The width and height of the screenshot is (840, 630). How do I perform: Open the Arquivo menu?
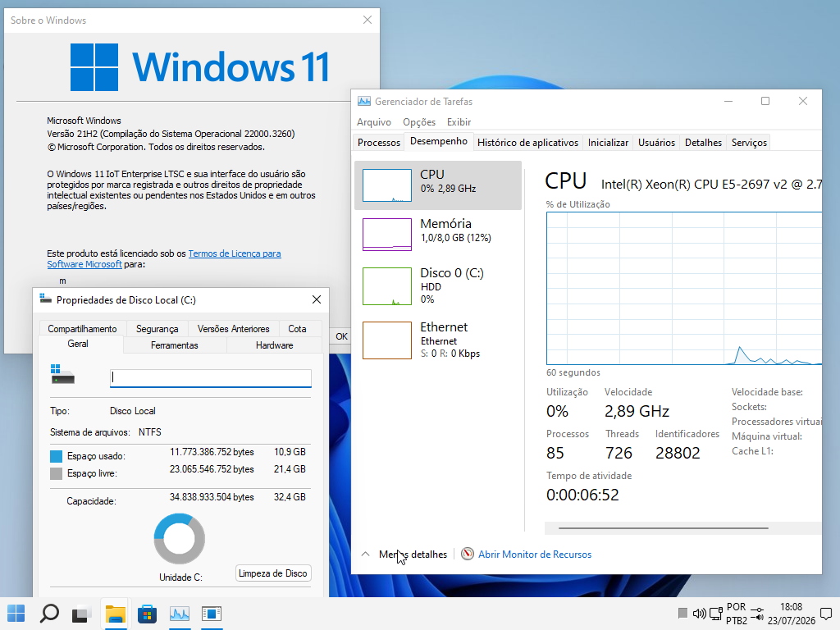click(x=374, y=122)
